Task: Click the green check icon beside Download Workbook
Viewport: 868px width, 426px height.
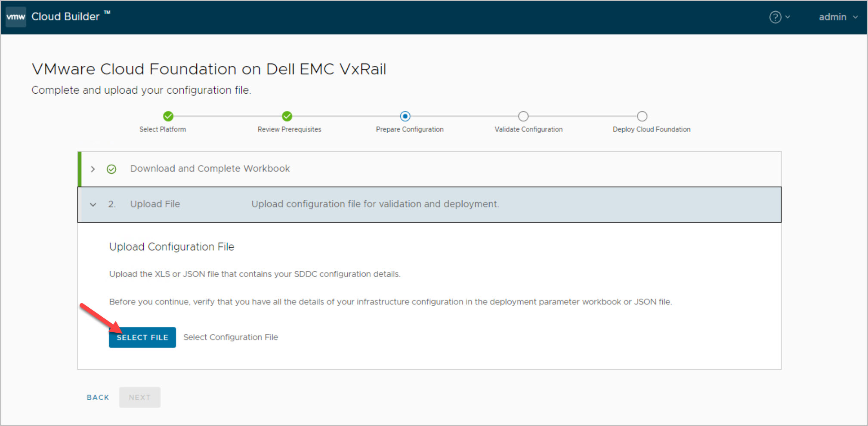Action: click(x=111, y=169)
